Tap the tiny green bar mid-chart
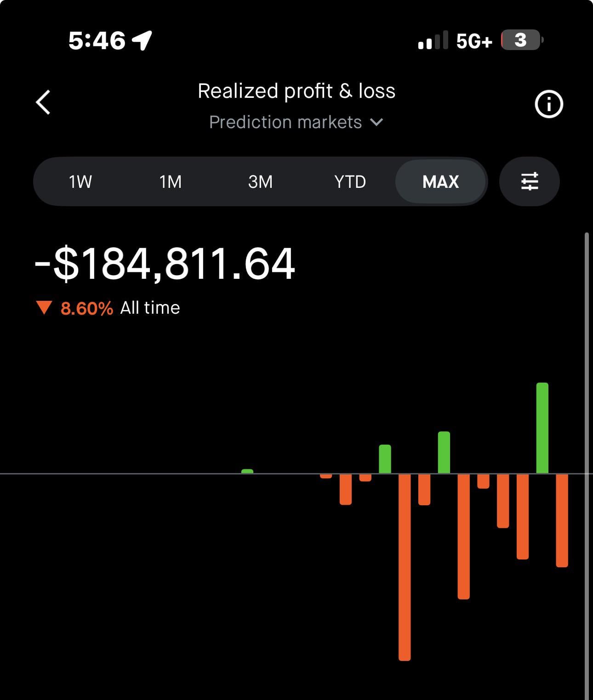 pyautogui.click(x=247, y=471)
